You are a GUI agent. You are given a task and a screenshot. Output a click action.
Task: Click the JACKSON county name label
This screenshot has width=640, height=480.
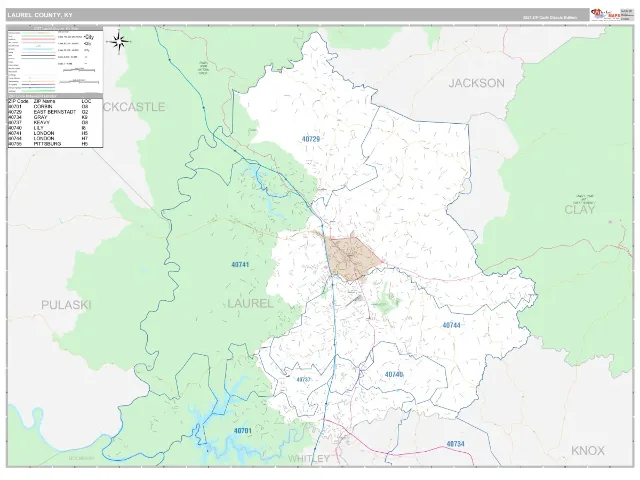(x=476, y=83)
